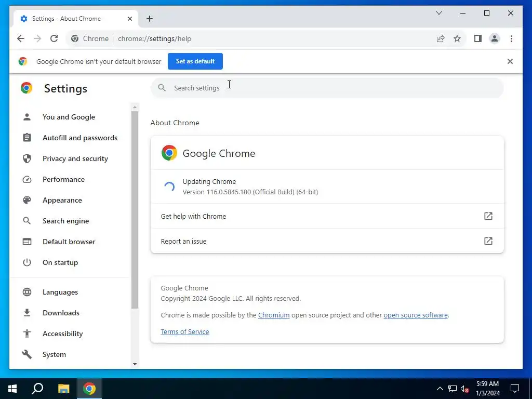Click the System wrench icon
This screenshot has height=399, width=532.
tap(27, 354)
